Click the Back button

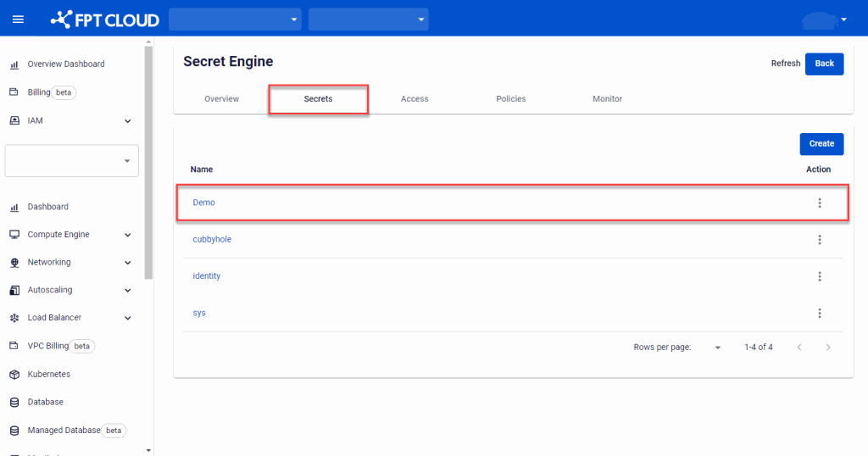point(824,64)
